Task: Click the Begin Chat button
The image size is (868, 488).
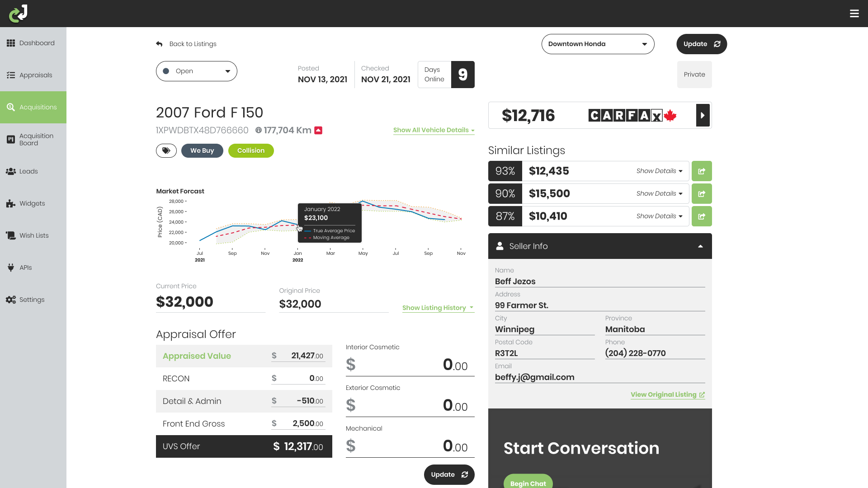Action: [528, 483]
